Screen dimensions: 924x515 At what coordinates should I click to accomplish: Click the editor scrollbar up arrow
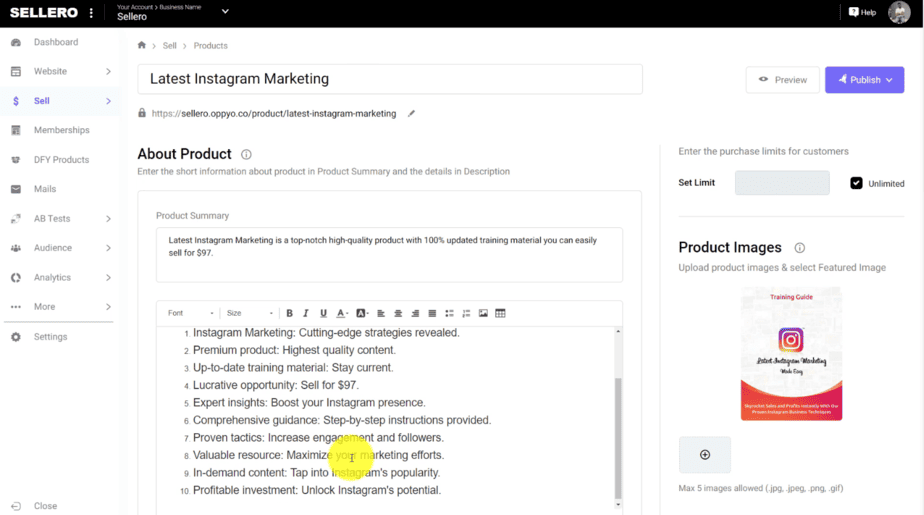click(618, 332)
